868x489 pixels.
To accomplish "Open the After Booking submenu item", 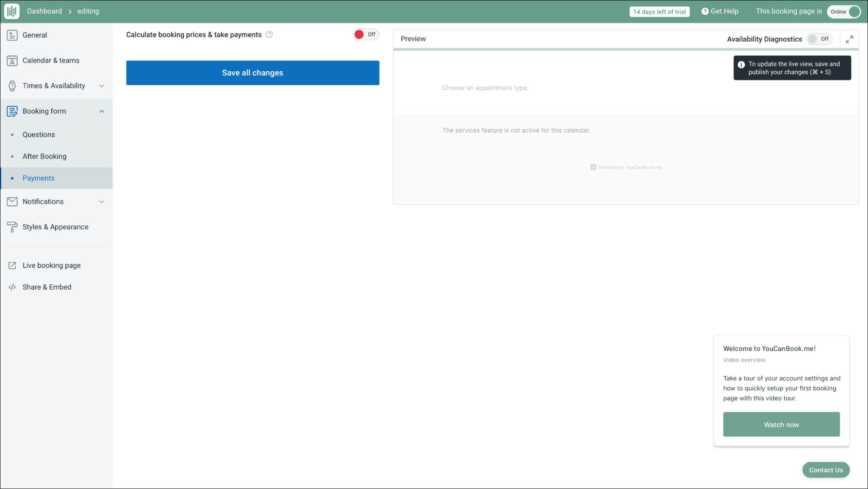I will click(x=44, y=156).
